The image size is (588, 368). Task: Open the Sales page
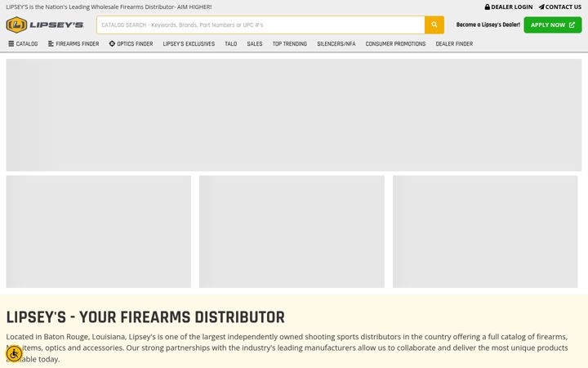click(x=255, y=43)
